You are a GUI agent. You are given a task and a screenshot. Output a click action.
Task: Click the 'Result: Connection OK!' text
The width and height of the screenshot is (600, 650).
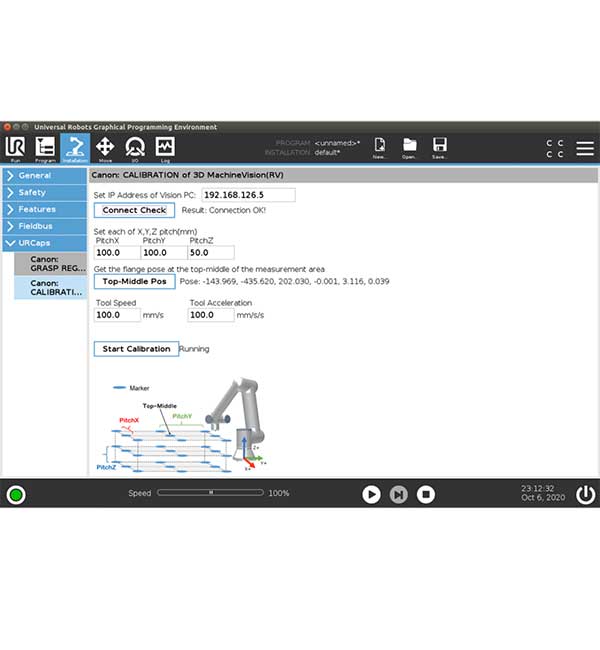(x=223, y=210)
